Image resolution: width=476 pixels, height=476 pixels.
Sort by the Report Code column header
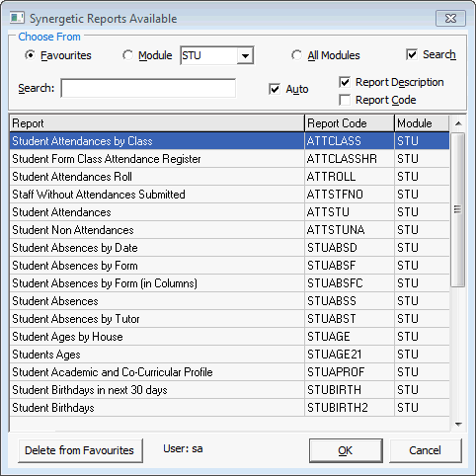[x=350, y=123]
